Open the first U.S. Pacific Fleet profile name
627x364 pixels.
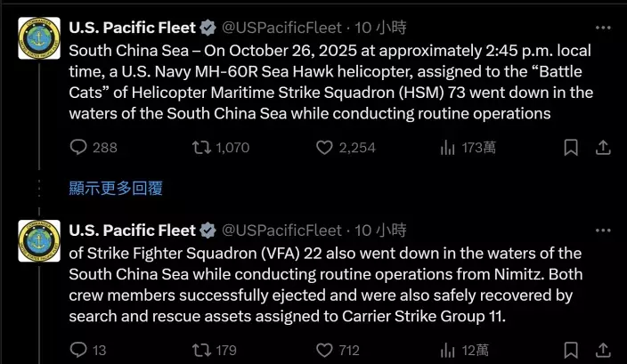pos(132,29)
